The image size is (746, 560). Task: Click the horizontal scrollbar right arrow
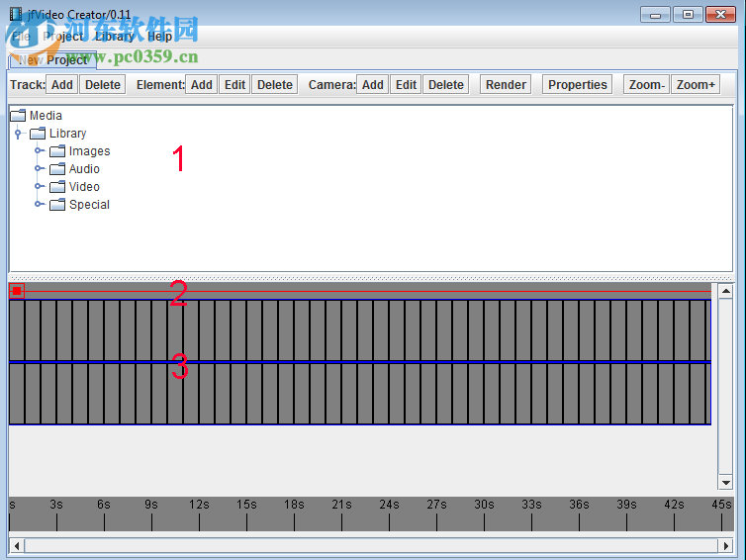coord(725,545)
